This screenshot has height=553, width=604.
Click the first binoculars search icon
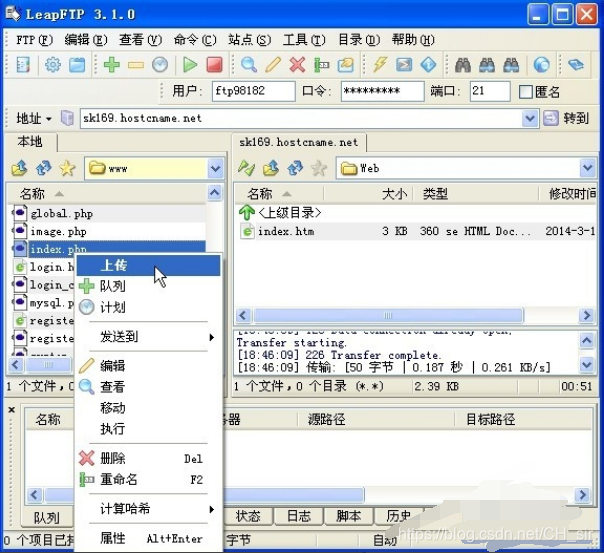(463, 65)
